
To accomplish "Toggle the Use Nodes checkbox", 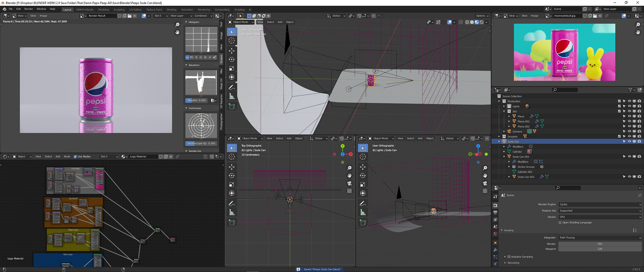I will [75, 156].
